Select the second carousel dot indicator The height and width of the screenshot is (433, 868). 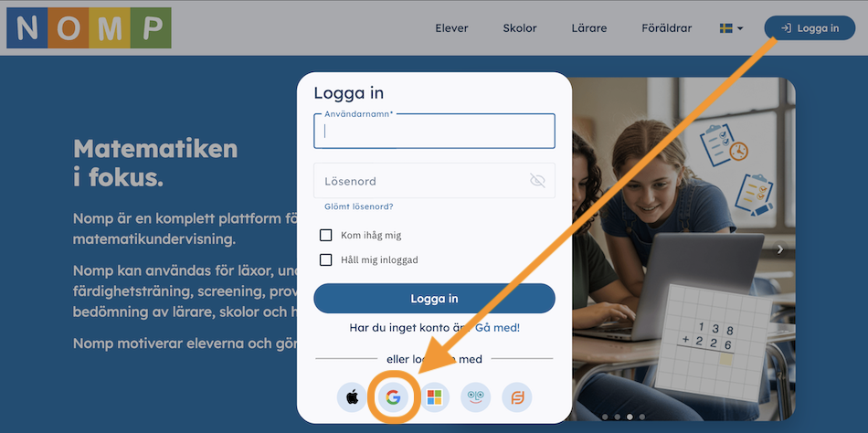pos(618,417)
